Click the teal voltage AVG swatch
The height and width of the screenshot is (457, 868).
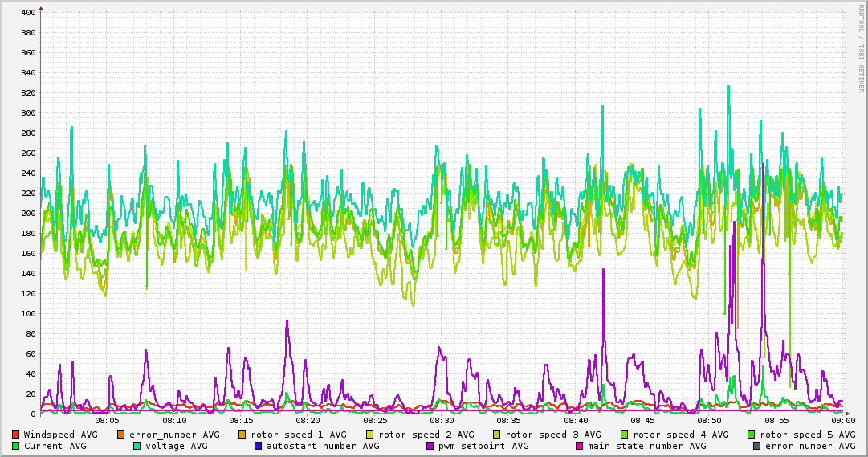(137, 446)
